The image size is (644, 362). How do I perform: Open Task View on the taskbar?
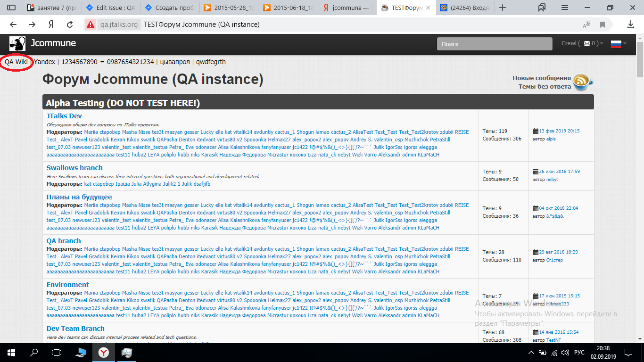57,352
